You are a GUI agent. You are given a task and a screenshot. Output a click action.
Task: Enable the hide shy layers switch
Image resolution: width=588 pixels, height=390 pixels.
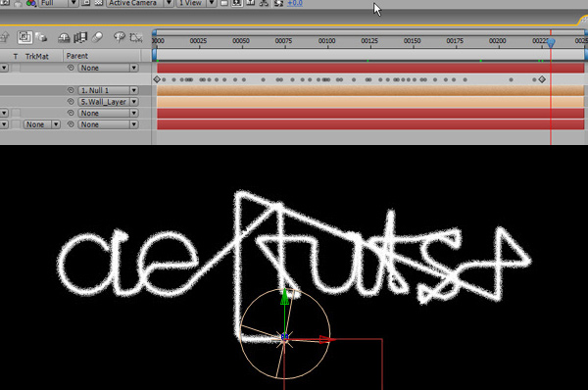(x=64, y=37)
